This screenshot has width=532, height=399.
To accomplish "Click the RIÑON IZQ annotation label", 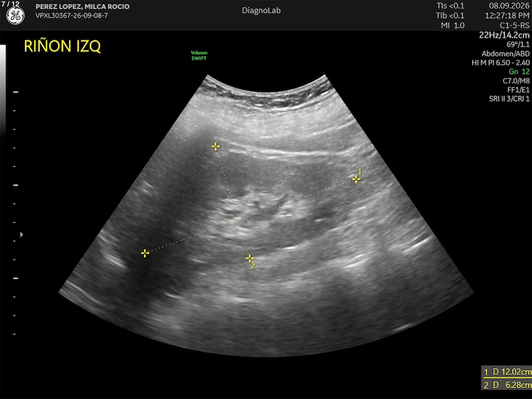I will tap(62, 46).
